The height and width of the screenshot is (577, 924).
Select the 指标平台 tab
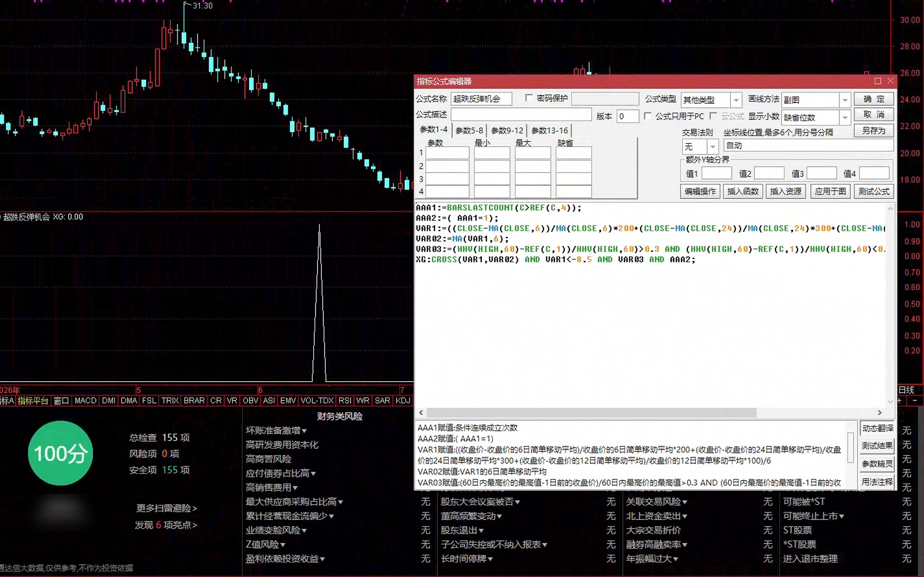click(x=33, y=401)
